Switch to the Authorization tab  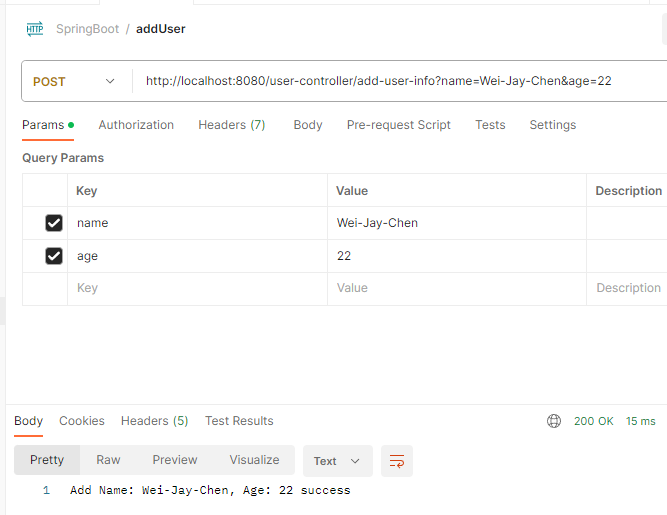click(136, 125)
